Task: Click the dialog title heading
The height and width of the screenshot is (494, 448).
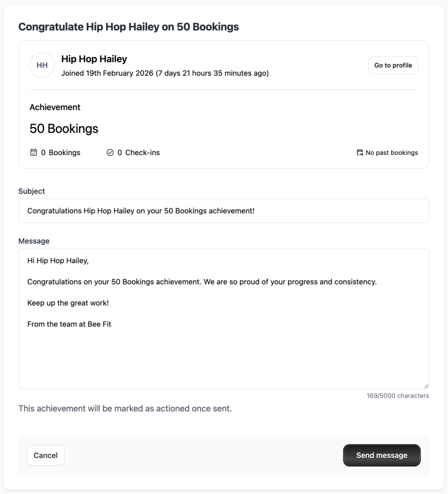Action: click(128, 27)
